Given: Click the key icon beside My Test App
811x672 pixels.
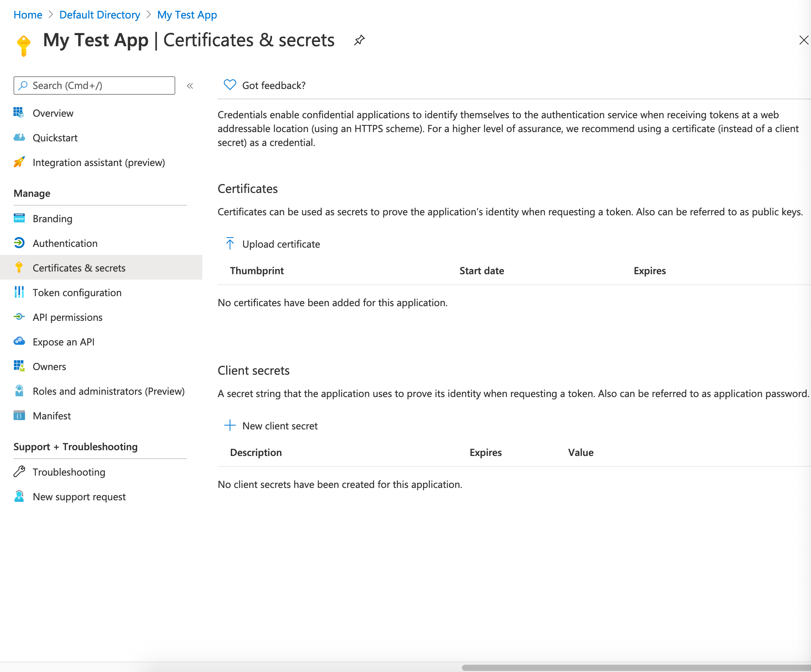Looking at the screenshot, I should pos(23,42).
